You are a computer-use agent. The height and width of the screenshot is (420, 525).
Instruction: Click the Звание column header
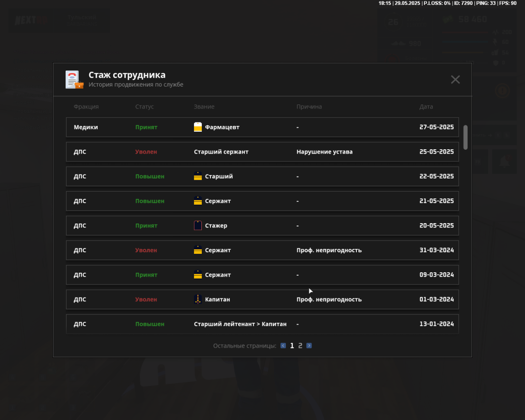(204, 106)
